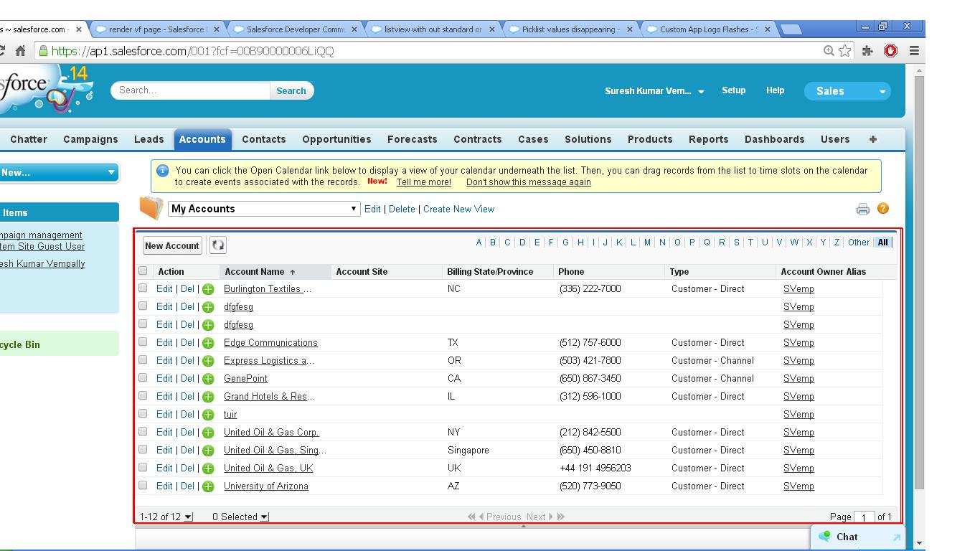The image size is (980, 551).
Task: Click green plus icon in GenePoint row
Action: 208,379
